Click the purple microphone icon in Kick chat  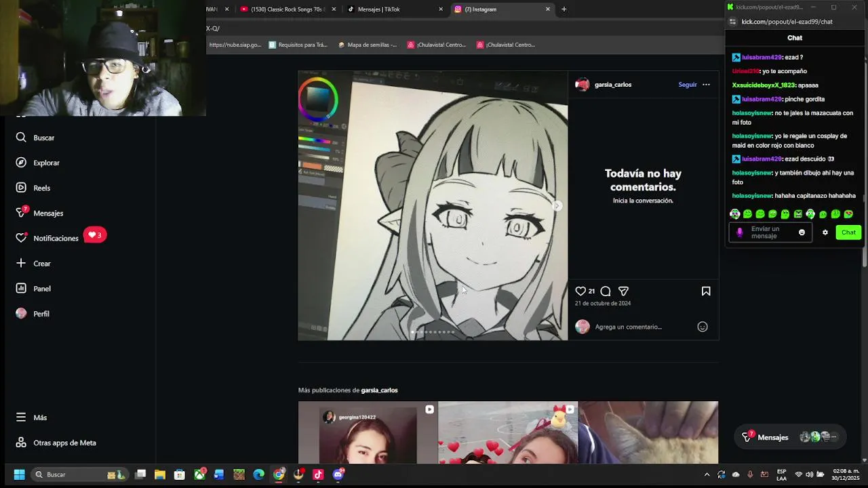coord(740,232)
